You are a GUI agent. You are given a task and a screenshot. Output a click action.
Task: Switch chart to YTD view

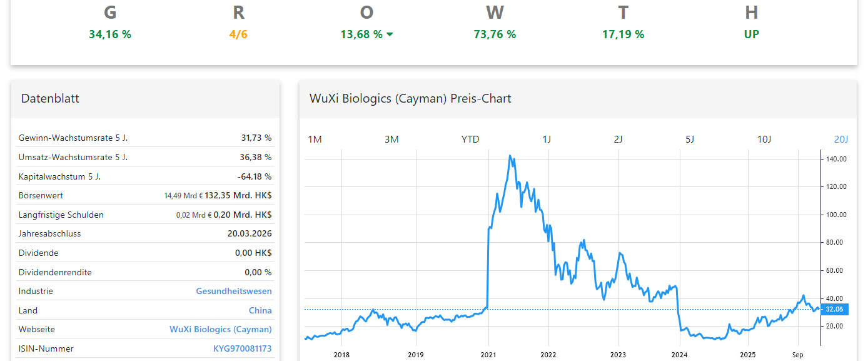(470, 139)
